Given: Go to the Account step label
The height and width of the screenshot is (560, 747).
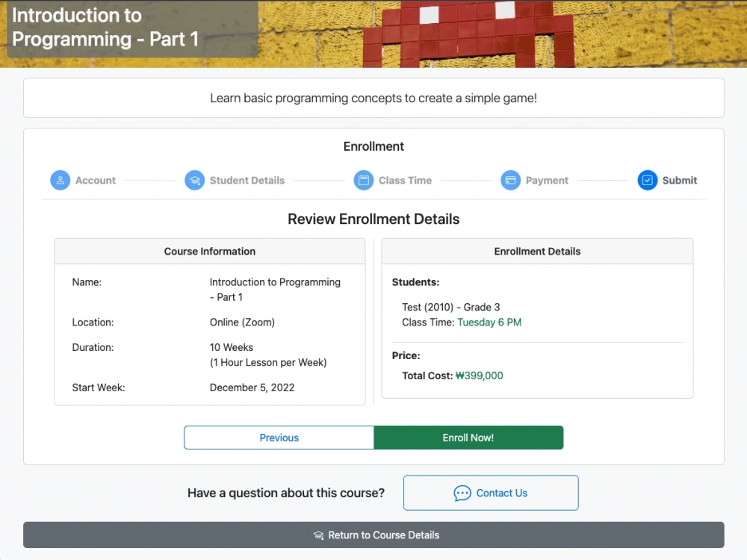Looking at the screenshot, I should (x=96, y=181).
